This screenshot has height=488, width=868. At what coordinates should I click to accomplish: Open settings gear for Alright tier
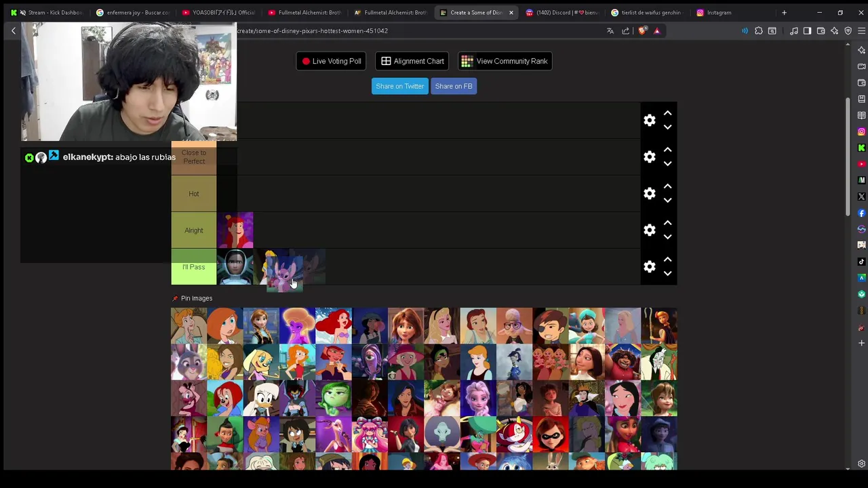(x=650, y=230)
